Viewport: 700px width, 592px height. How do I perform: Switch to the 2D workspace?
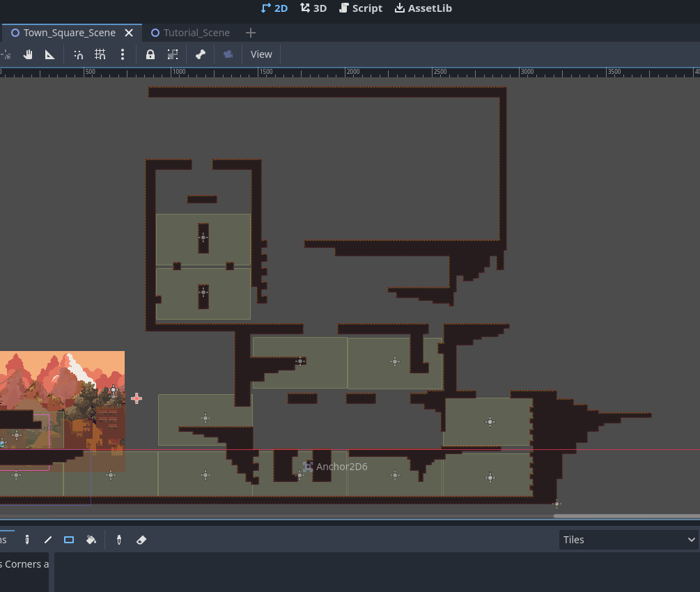click(x=274, y=8)
